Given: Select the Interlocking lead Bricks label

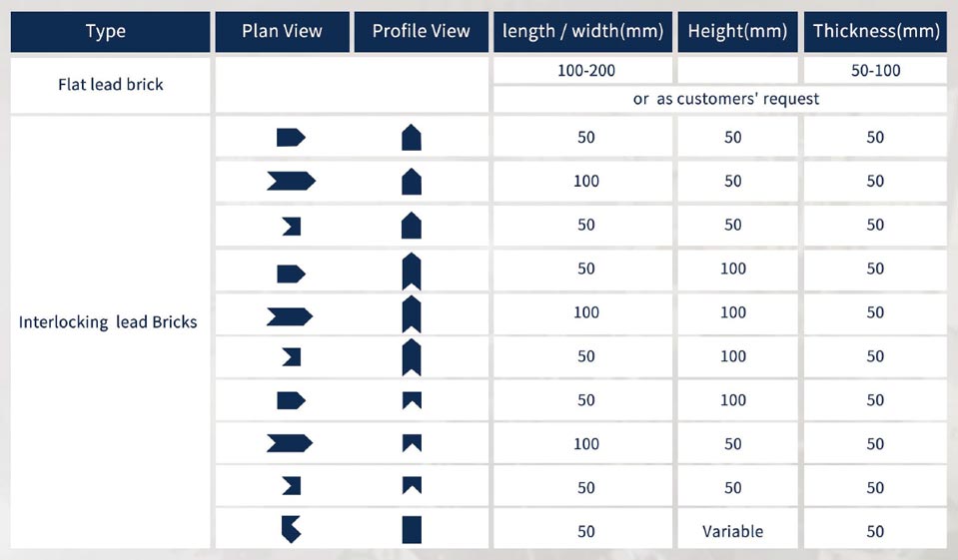Looking at the screenshot, I should [108, 322].
